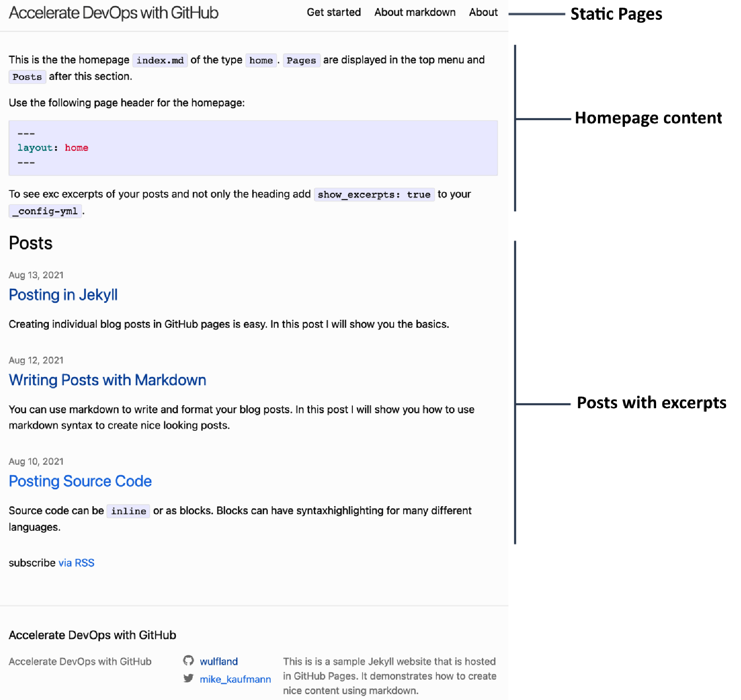
Task: Click the Pages inline code
Action: 301,60
